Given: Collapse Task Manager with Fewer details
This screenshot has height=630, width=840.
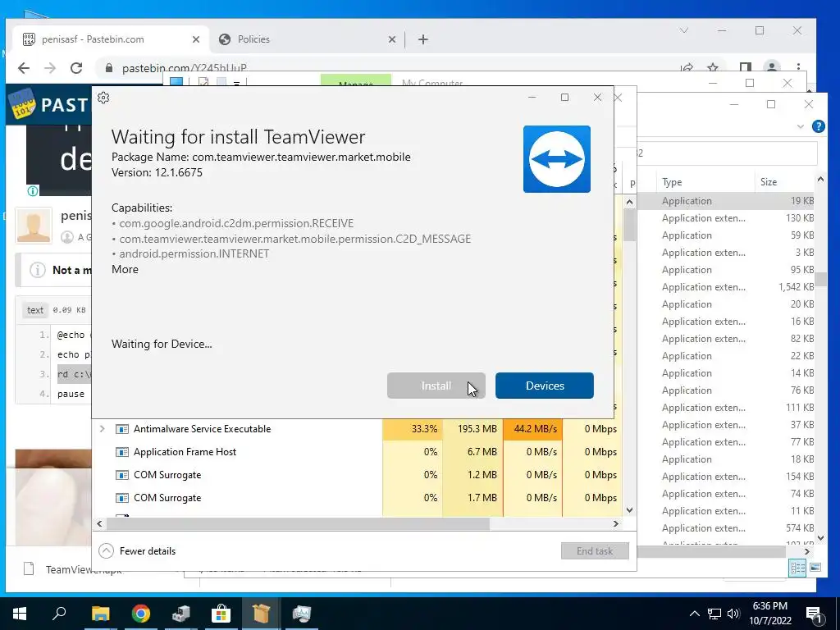Looking at the screenshot, I should click(138, 550).
